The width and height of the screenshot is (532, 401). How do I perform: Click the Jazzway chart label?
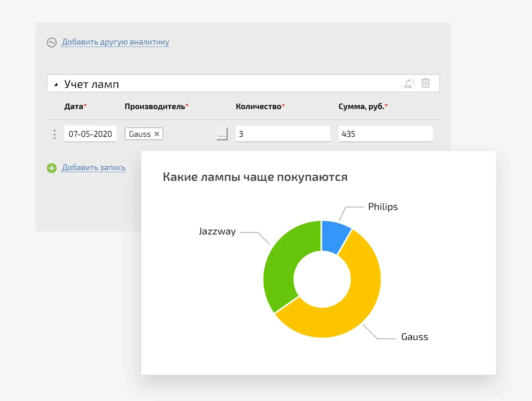(x=217, y=232)
